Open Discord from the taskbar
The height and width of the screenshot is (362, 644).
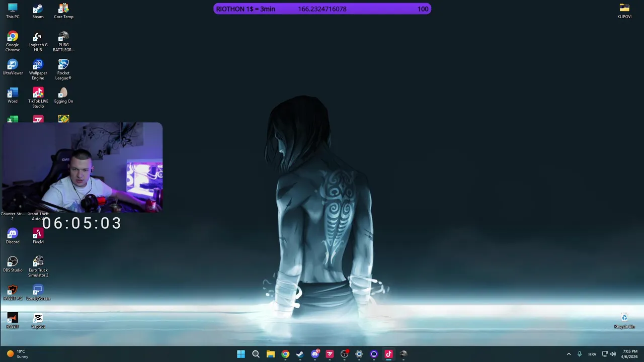(315, 354)
